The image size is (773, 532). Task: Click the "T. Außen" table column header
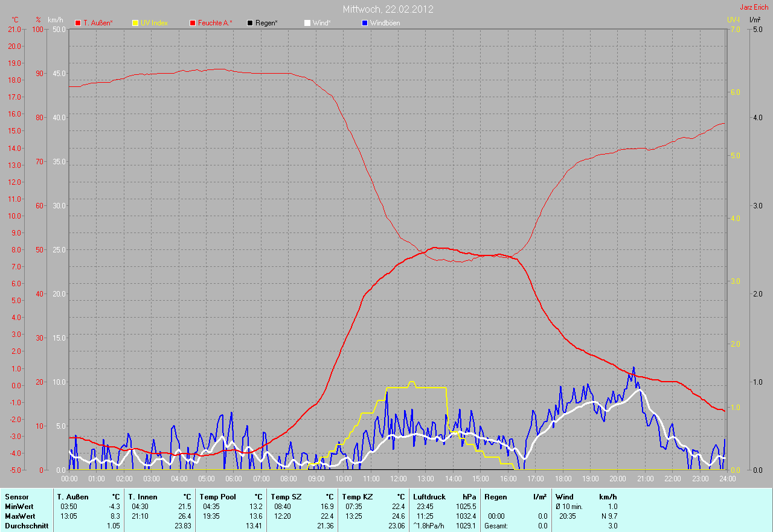click(x=73, y=497)
